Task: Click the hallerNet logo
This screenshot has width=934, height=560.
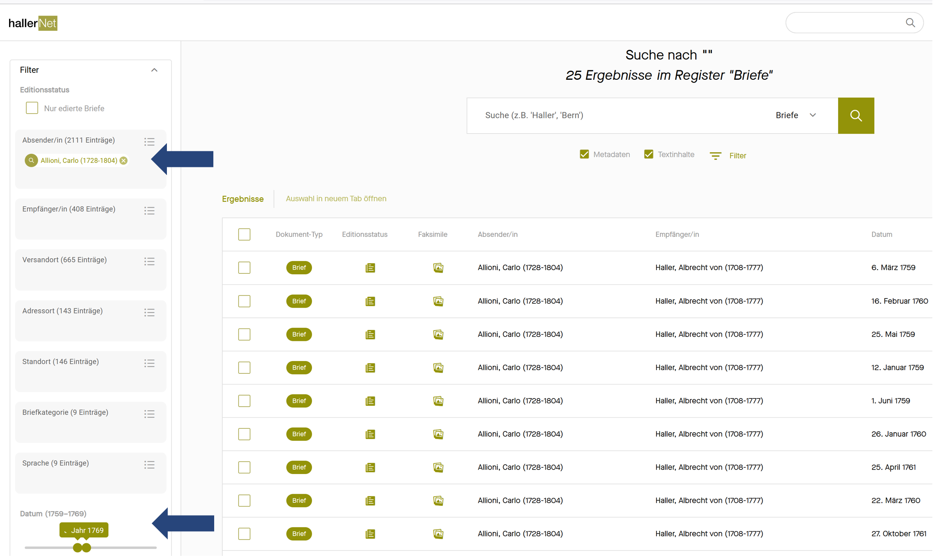Action: tap(33, 23)
